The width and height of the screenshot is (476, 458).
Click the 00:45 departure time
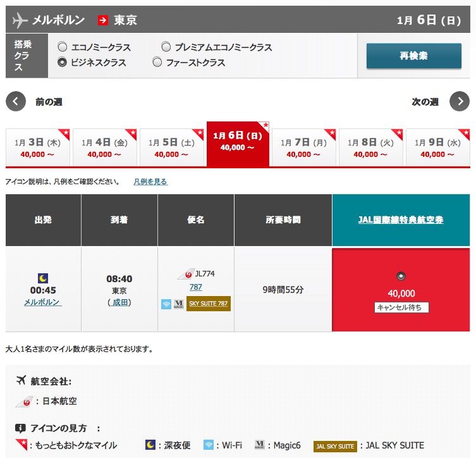click(x=43, y=290)
